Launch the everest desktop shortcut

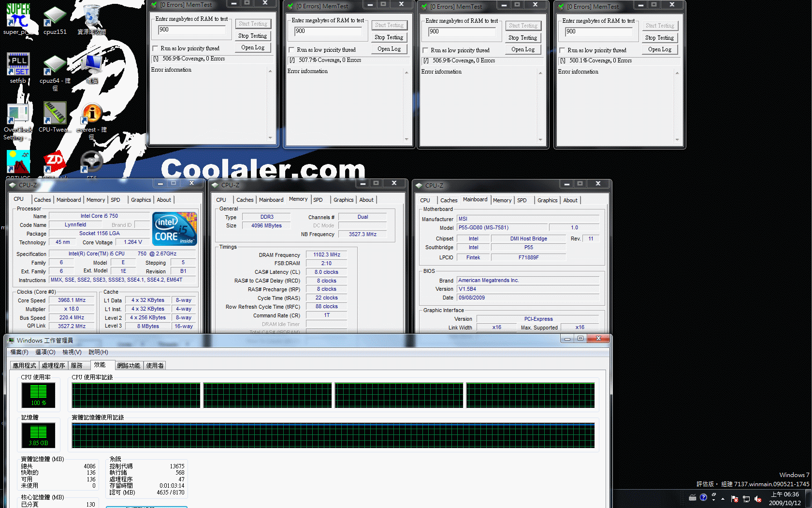pos(92,121)
